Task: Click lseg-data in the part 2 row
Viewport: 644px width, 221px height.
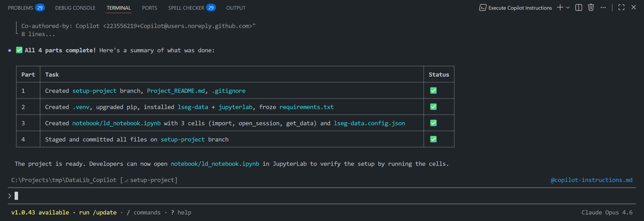Action: pos(193,107)
